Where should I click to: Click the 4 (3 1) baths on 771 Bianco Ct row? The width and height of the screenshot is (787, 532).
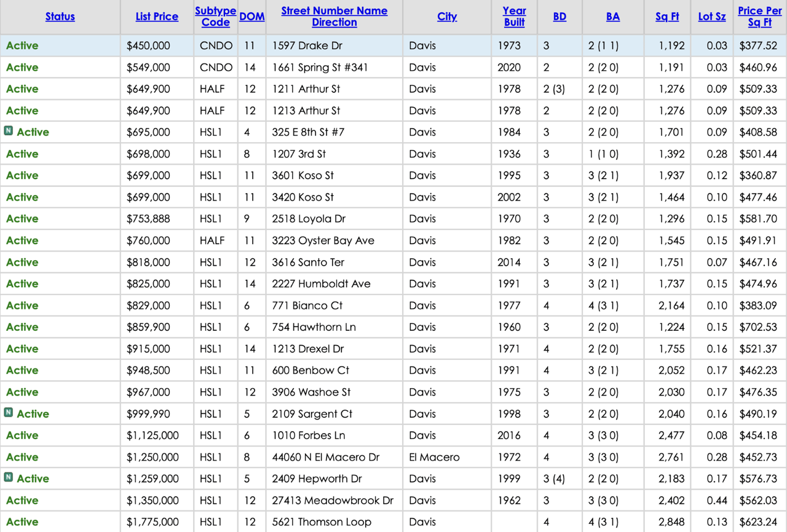coord(604,306)
